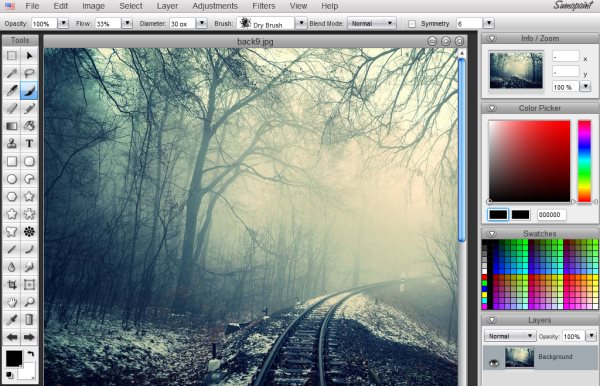Enable the Symmetry checkbox
600x386 pixels.
point(412,24)
